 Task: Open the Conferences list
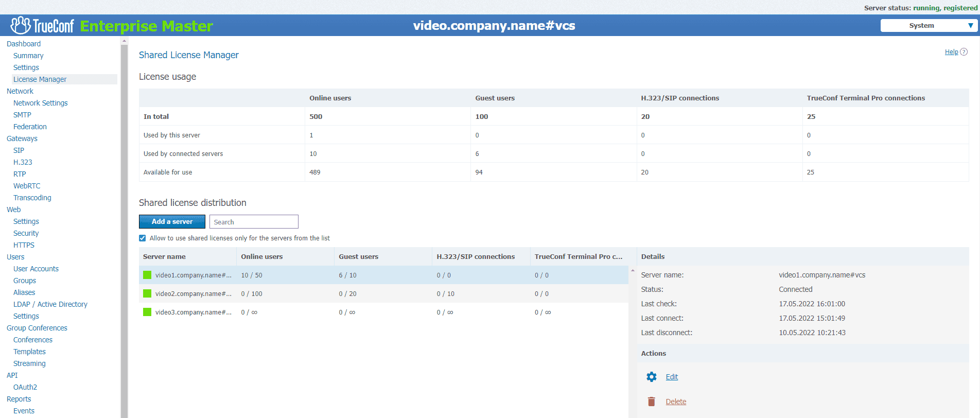[33, 340]
